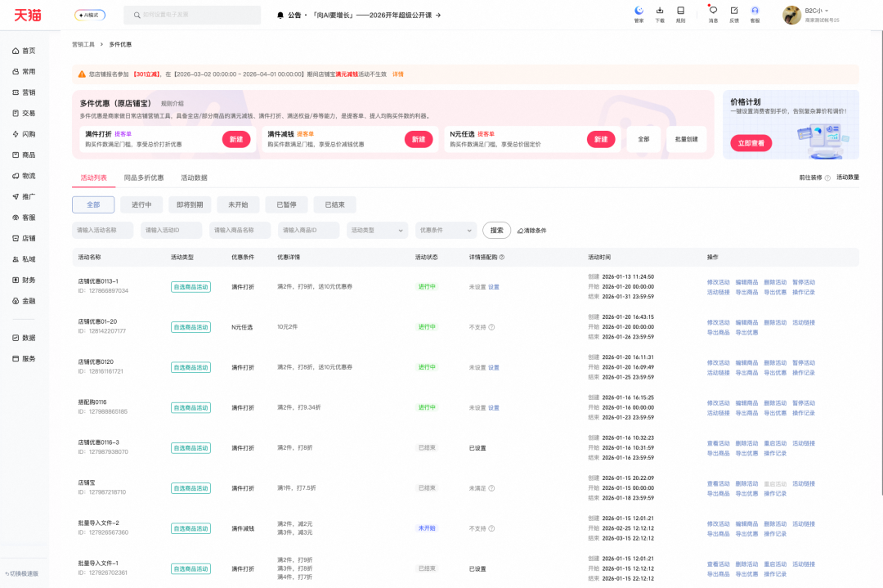Open the 私域 sidebar item
883x588 pixels.
point(24,259)
